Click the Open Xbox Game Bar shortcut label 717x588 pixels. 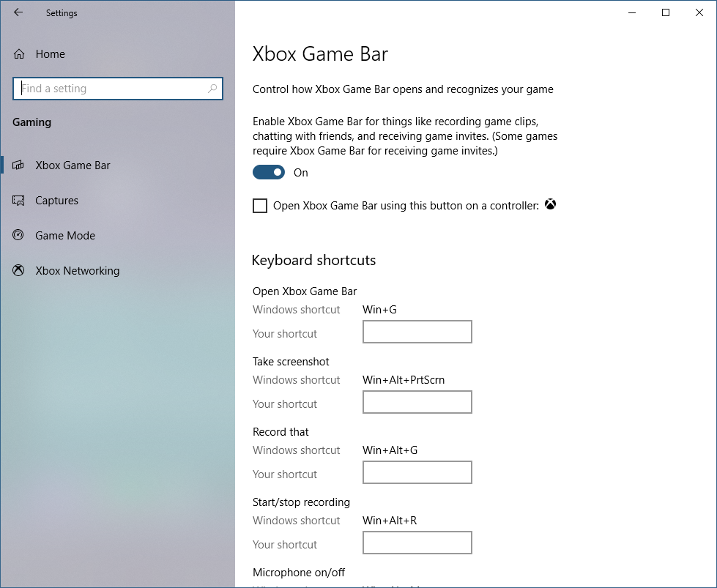coord(305,291)
